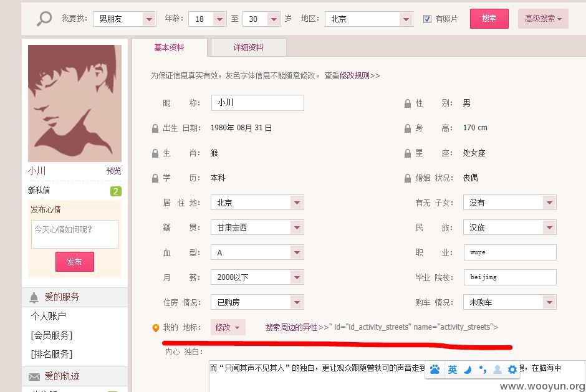Open the 有无子女 dropdown
Screen dimensions: 586x392
(510, 203)
